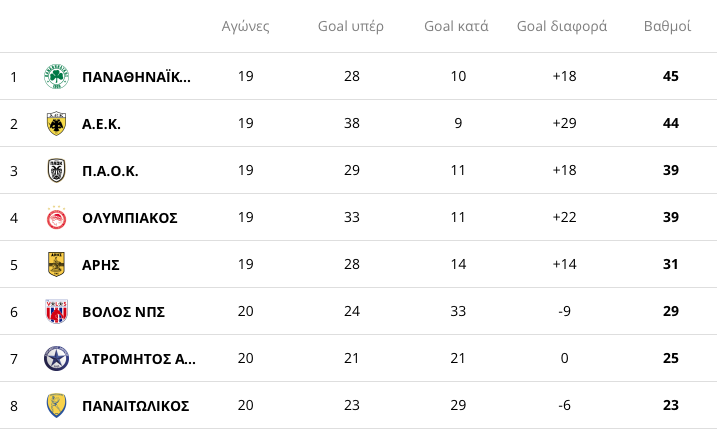
Task: Click the A.E.K. club logo
Action: tap(56, 124)
